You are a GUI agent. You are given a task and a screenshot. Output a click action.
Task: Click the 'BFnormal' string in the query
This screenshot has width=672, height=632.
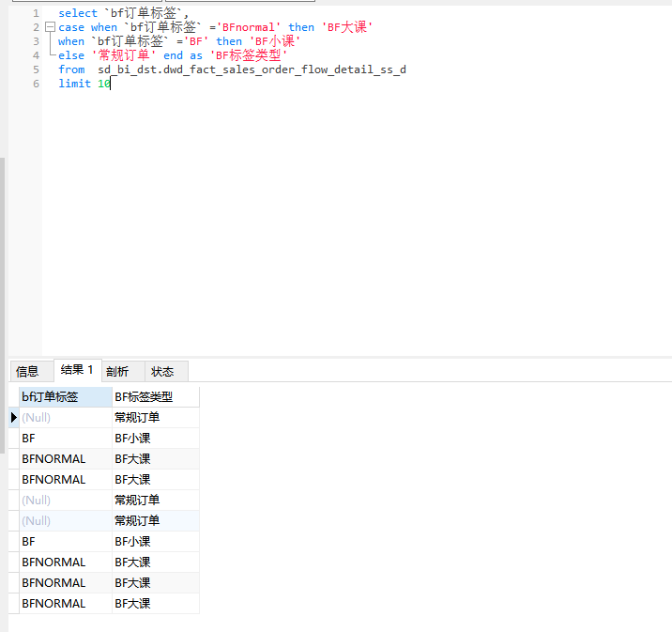[x=248, y=27]
